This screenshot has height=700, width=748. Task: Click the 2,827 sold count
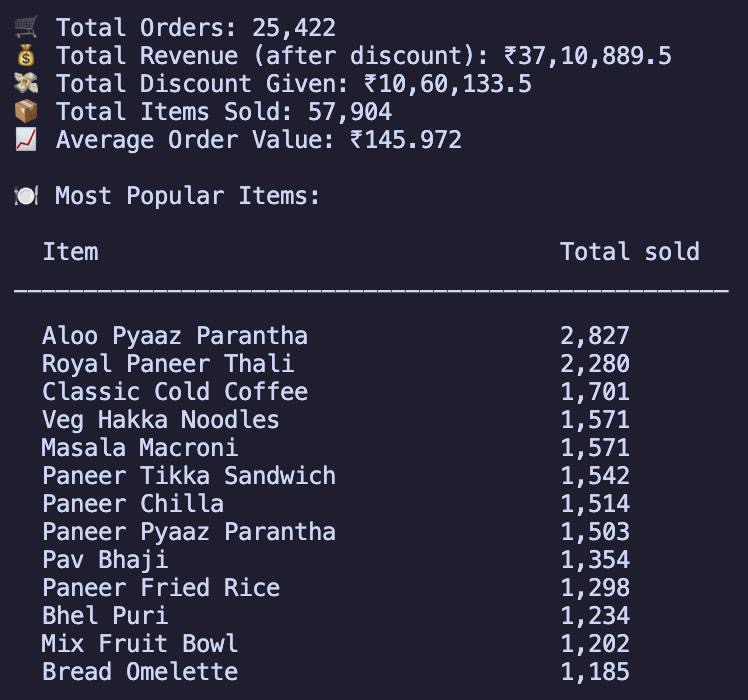point(594,336)
